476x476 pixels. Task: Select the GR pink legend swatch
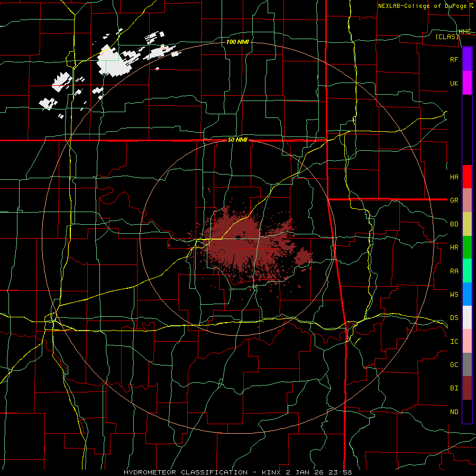point(467,200)
